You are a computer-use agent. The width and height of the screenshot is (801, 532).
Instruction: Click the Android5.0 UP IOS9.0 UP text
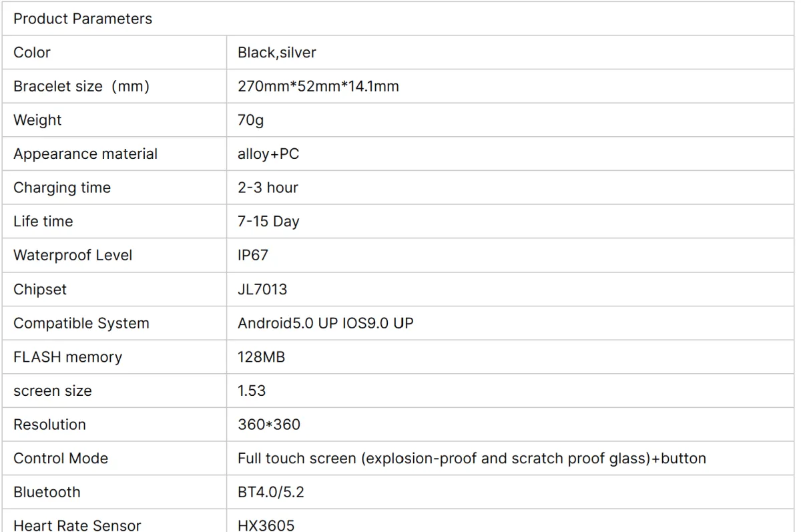pyautogui.click(x=325, y=324)
